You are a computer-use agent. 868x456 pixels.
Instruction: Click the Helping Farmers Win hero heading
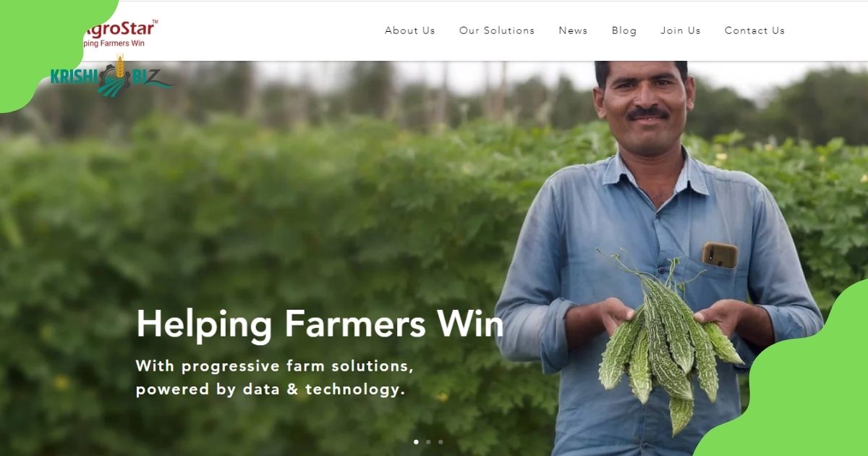[320, 324]
